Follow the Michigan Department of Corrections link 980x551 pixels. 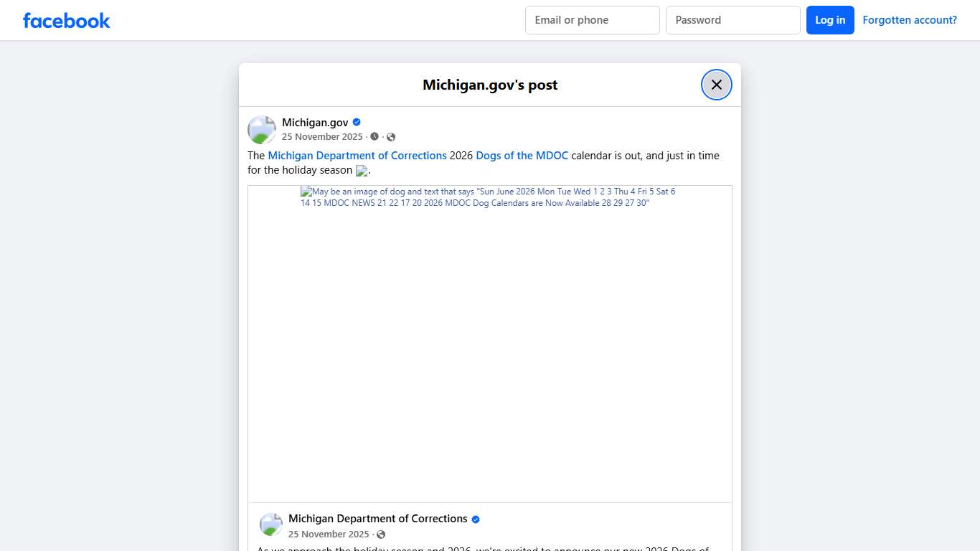[x=357, y=155]
